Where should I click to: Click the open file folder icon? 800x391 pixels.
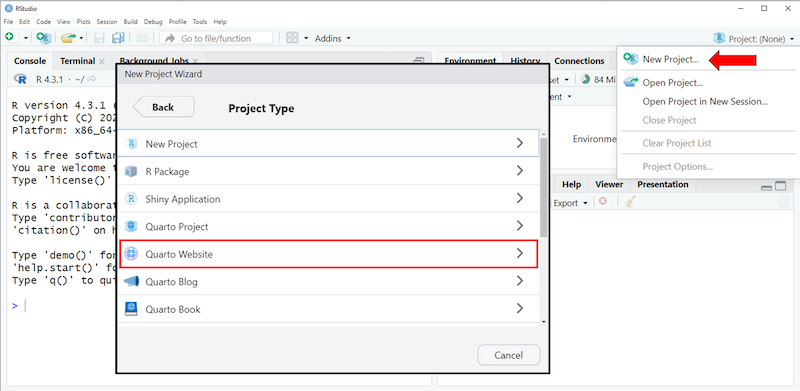[x=67, y=38]
